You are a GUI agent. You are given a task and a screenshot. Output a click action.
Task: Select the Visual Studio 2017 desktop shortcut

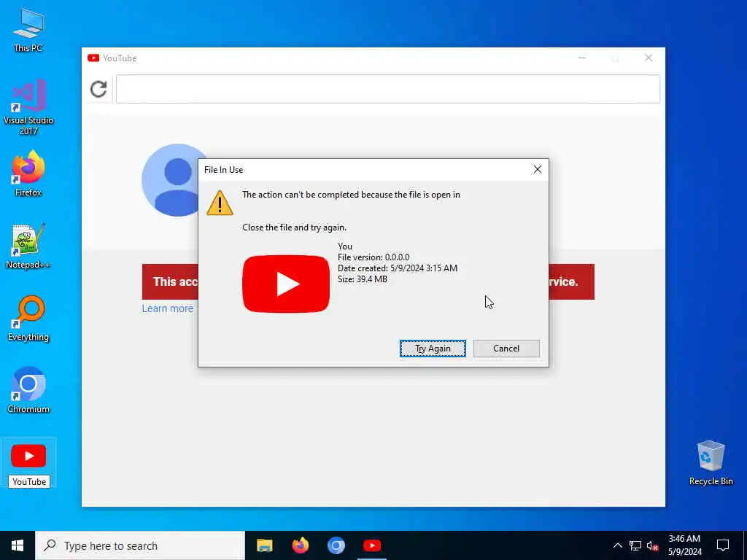(28, 107)
